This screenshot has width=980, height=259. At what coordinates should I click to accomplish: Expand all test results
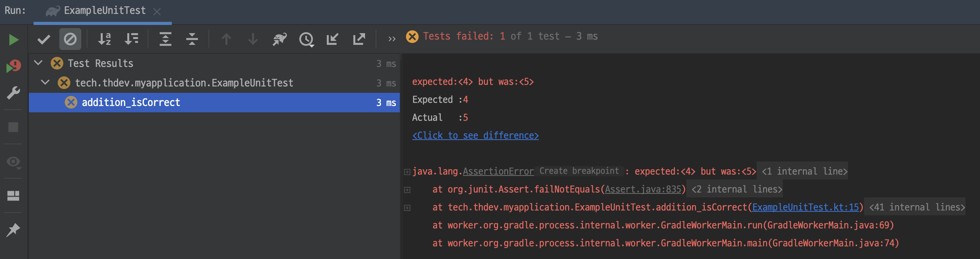tap(166, 39)
